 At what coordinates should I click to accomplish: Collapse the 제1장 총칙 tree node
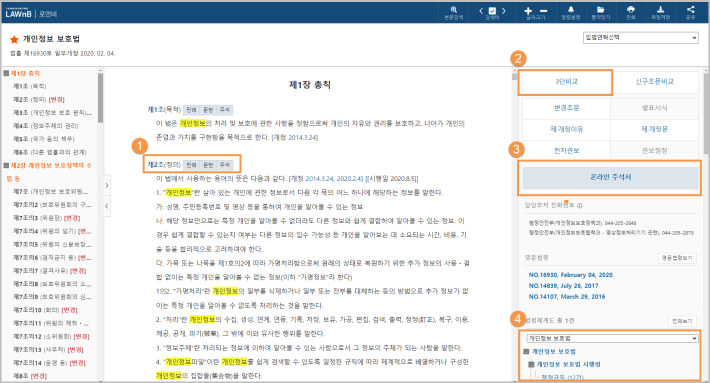pyautogui.click(x=6, y=73)
